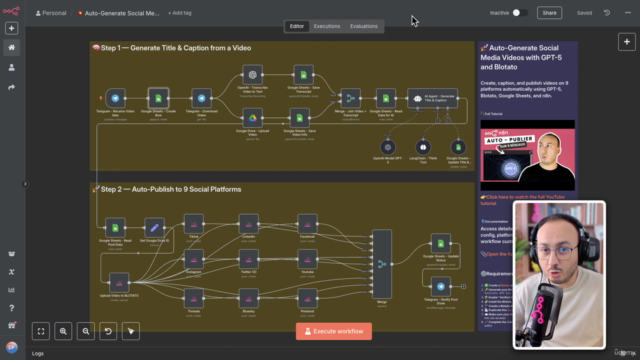Screen dimensions: 640x360
Task: Open the Telegram Notify Post Done node
Action: click(x=441, y=287)
